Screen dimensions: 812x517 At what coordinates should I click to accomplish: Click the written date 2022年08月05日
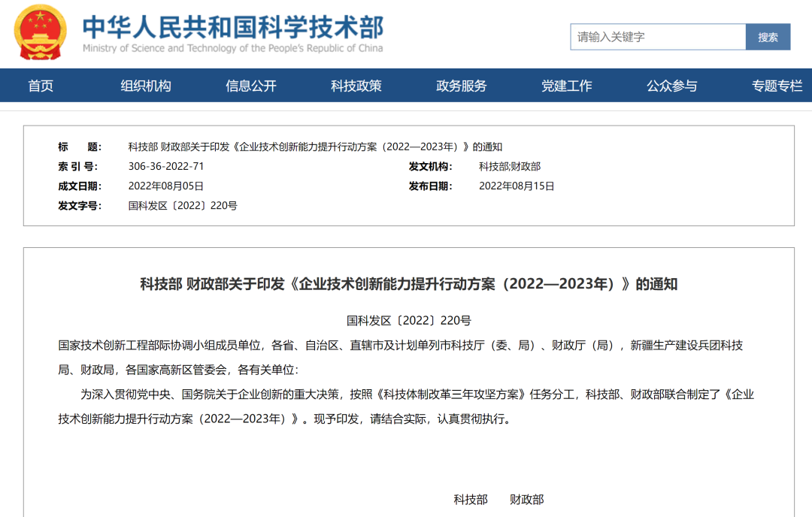(165, 186)
